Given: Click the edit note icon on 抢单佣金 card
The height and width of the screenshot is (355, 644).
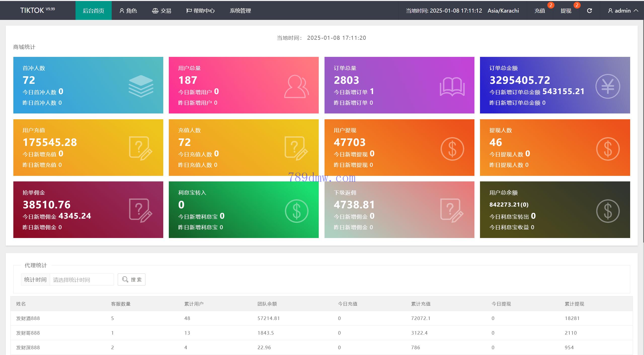Looking at the screenshot, I should tap(140, 210).
